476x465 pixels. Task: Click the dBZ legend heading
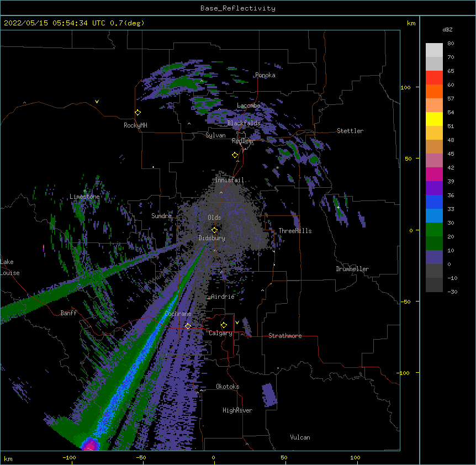click(447, 30)
